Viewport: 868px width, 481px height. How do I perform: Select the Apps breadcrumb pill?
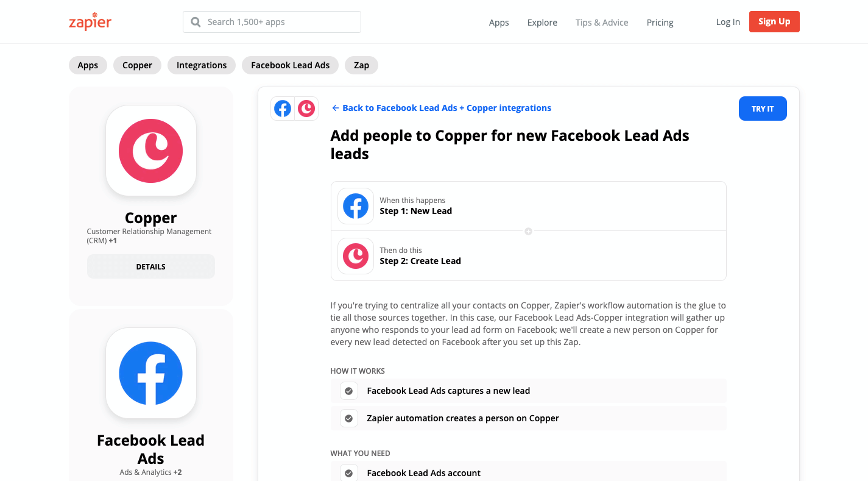[88, 65]
